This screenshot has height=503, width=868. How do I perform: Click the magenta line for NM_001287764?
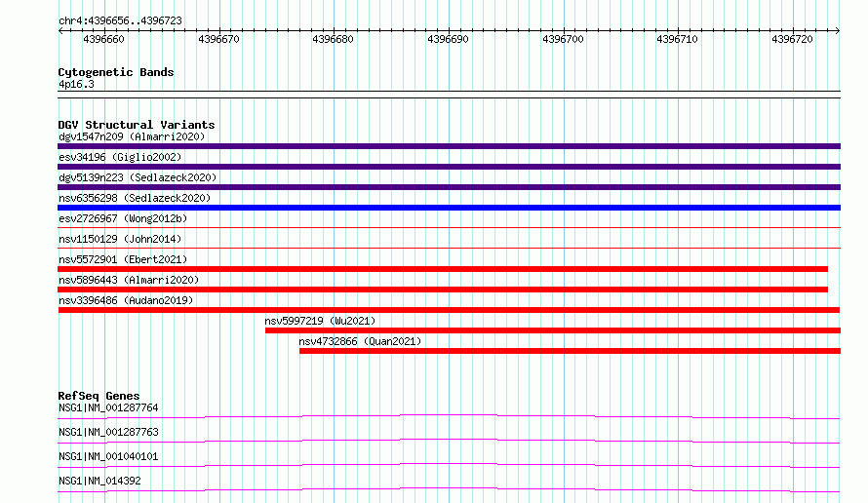tap(449, 416)
